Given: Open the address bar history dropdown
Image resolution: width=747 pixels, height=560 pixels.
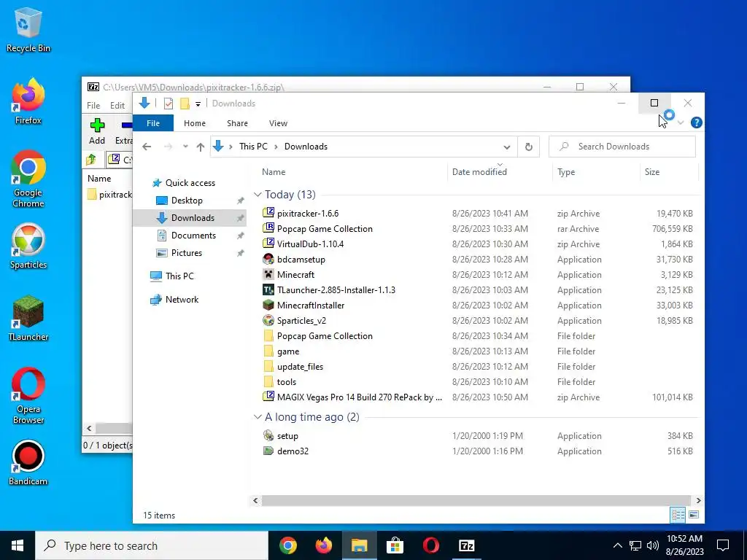Looking at the screenshot, I should (507, 147).
